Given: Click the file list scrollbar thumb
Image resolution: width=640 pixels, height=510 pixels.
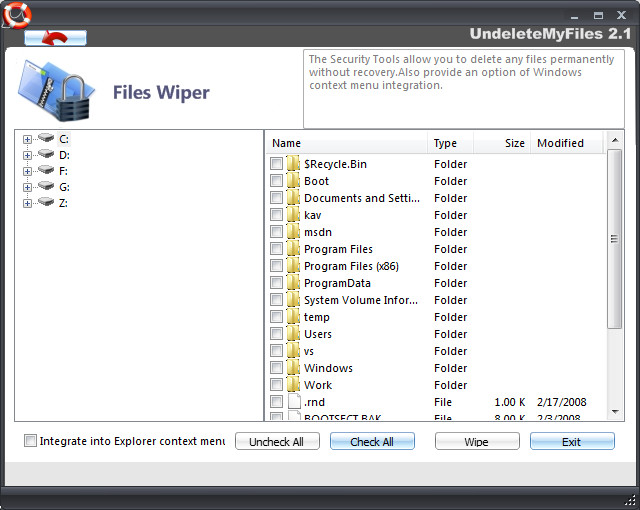Looking at the screenshot, I should pos(614,239).
